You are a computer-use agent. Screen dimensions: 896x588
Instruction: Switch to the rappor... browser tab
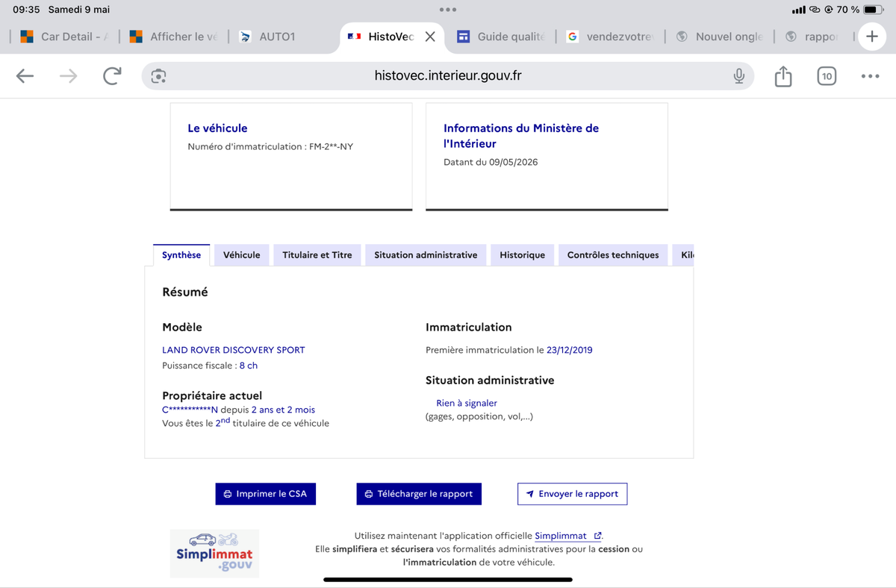tap(813, 37)
